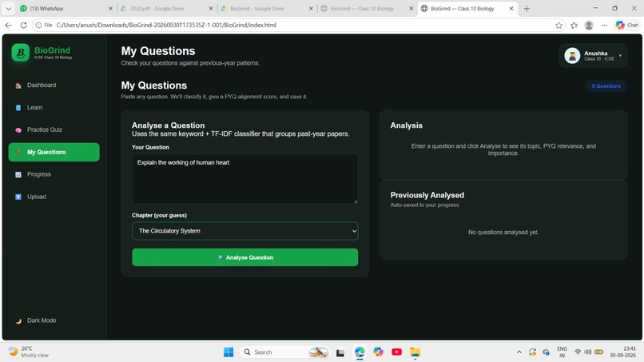Click the browser profile icon
644x362 pixels.
coord(589,25)
